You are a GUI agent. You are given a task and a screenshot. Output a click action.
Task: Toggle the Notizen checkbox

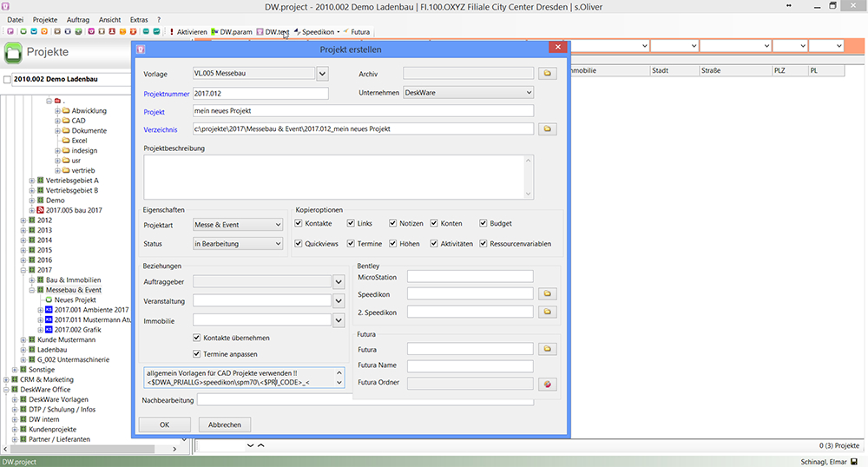pos(393,223)
